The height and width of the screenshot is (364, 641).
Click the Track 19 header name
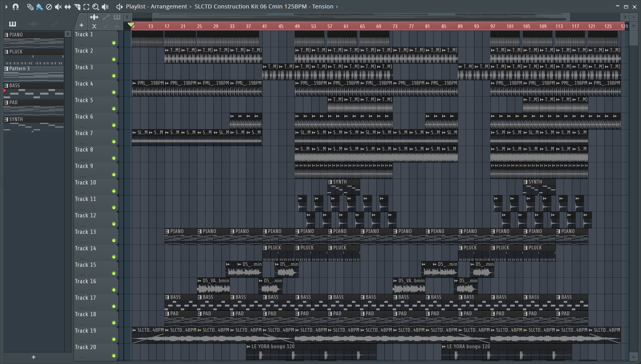(85, 331)
